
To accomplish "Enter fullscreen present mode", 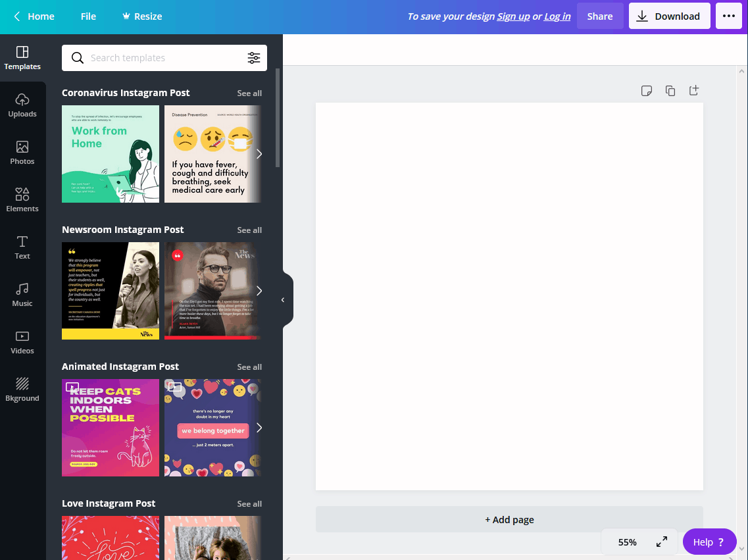I will [662, 542].
